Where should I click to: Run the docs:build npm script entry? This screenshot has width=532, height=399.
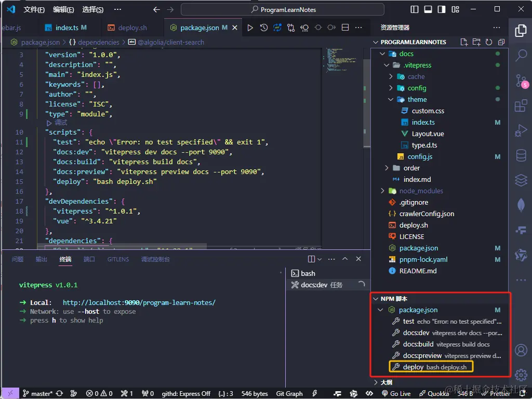point(440,344)
